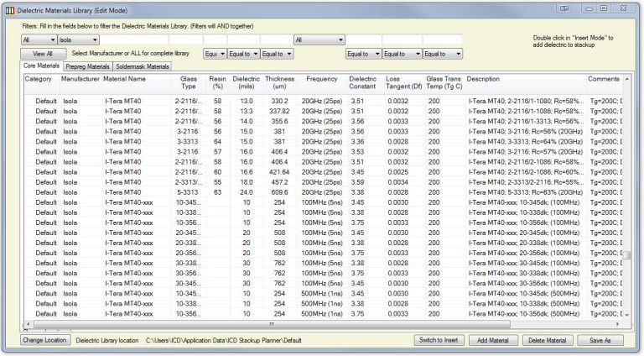Click the Delete Material button
The height and width of the screenshot is (356, 644).
tap(548, 340)
